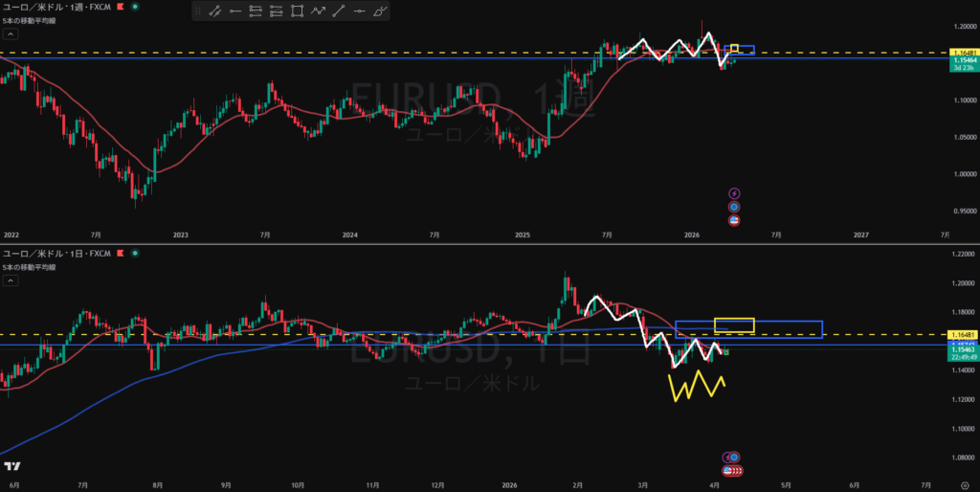Open the US flag economic event on weekly chart

tap(734, 220)
